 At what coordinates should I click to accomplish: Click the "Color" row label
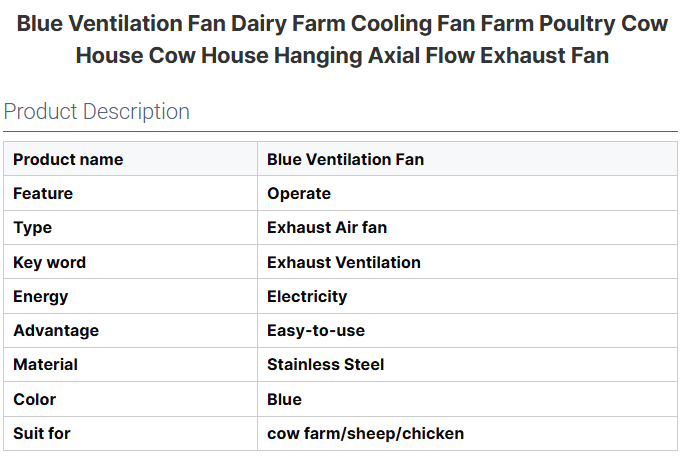tap(35, 399)
